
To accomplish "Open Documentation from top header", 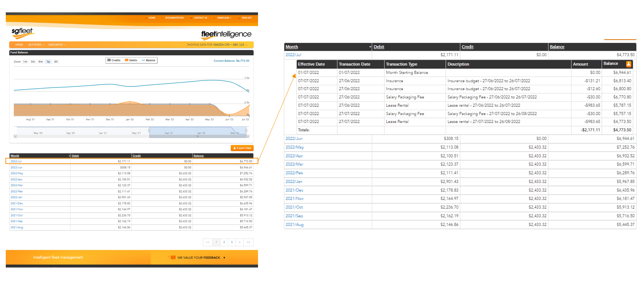I will (x=174, y=18).
